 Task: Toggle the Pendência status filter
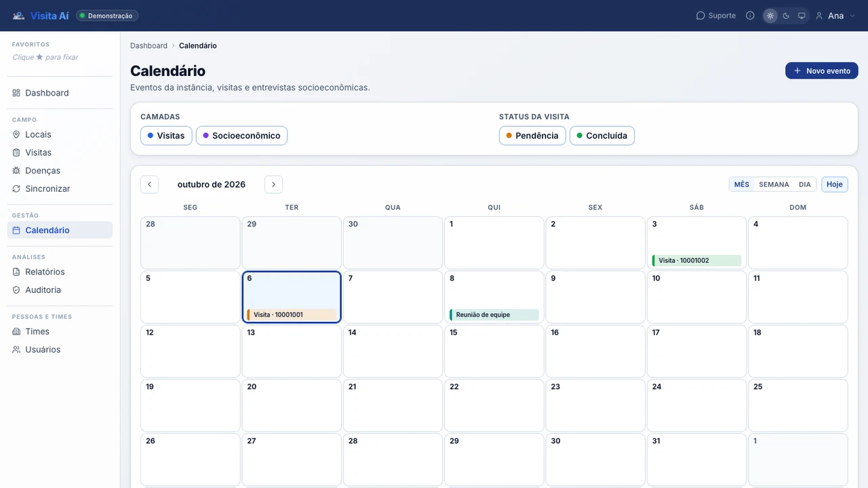click(532, 136)
